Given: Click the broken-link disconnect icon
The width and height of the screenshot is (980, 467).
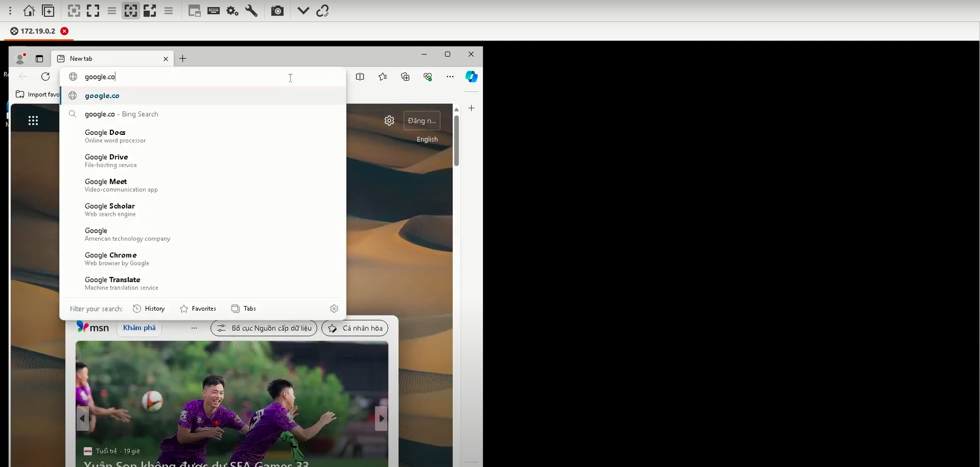Looking at the screenshot, I should [x=323, y=11].
